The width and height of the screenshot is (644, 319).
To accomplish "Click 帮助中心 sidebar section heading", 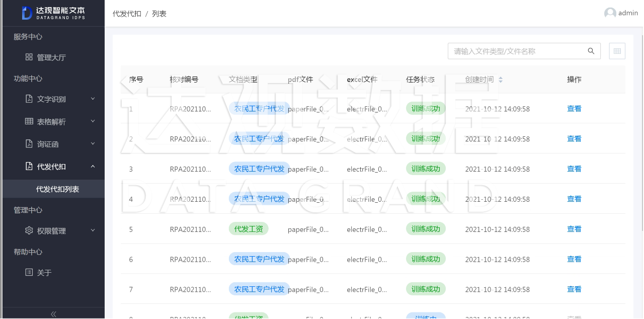I will [x=28, y=252].
